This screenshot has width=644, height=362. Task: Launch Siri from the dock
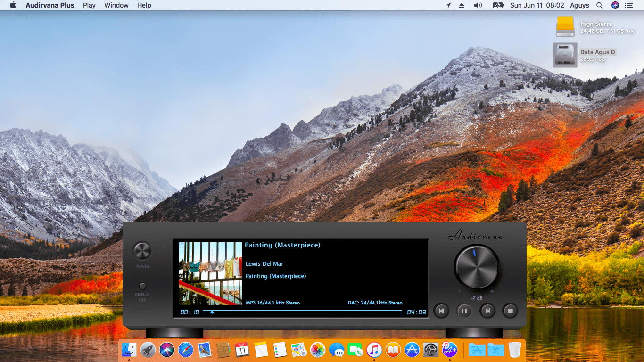[167, 350]
